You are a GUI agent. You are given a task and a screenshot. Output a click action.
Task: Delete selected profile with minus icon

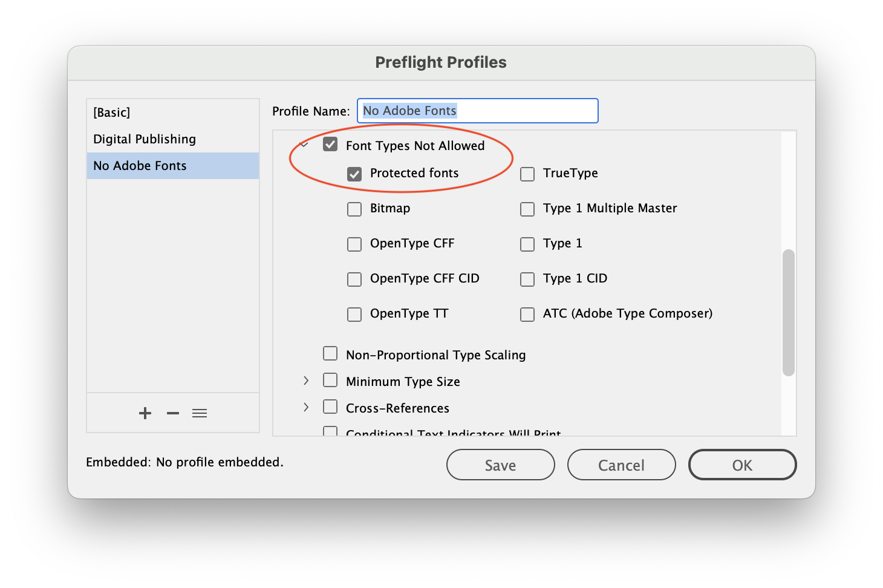coord(173,413)
